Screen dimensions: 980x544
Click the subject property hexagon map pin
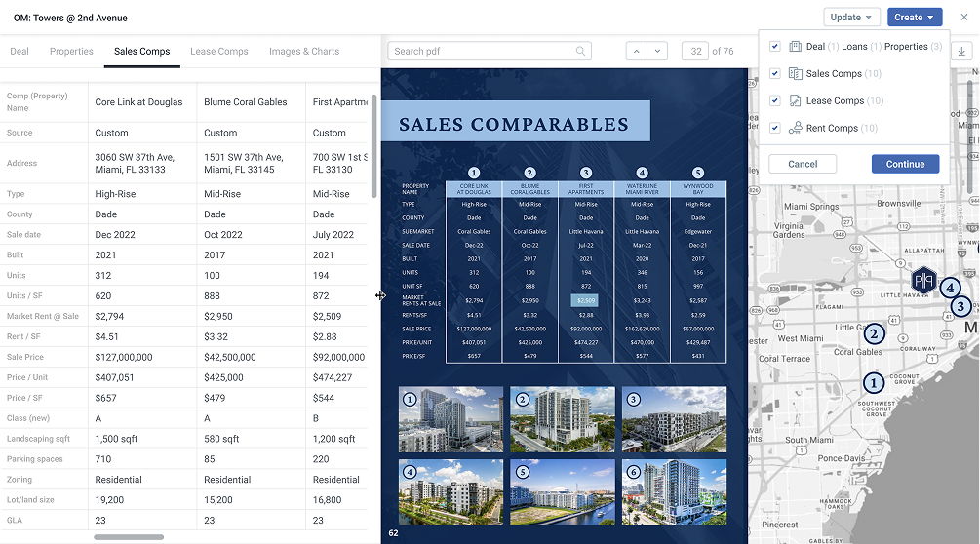point(922,281)
